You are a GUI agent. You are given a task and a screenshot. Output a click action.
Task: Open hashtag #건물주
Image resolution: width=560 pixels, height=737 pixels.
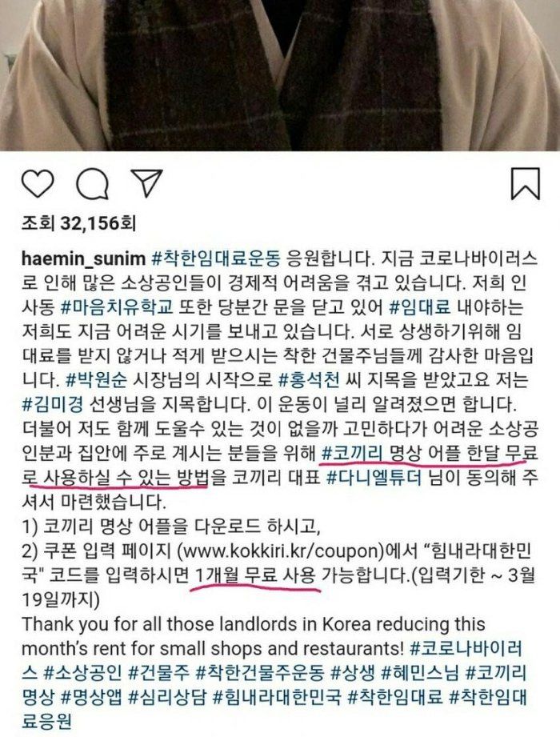158,674
